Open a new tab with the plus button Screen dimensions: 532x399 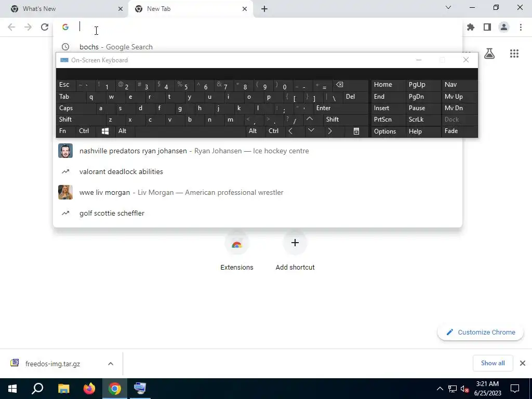(x=264, y=9)
